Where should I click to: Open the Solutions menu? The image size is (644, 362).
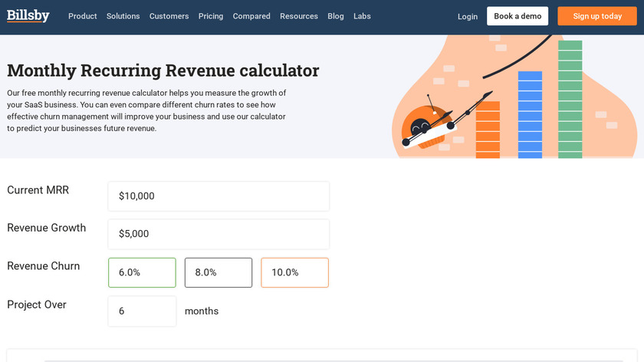[123, 16]
